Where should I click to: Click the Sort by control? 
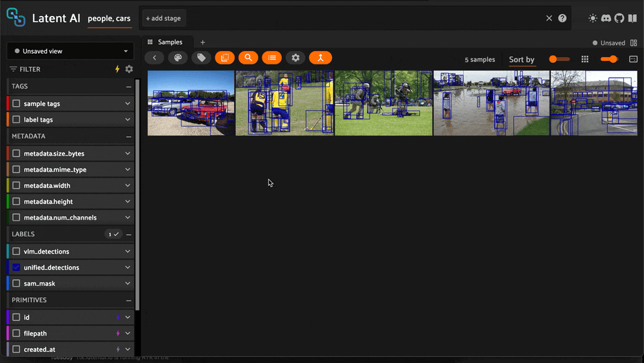522,60
